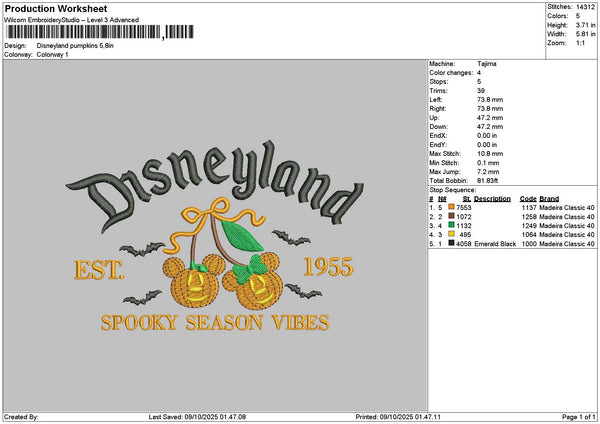The image size is (600, 424).
Task: Click the Up value 47.2 mm
Action: point(490,118)
